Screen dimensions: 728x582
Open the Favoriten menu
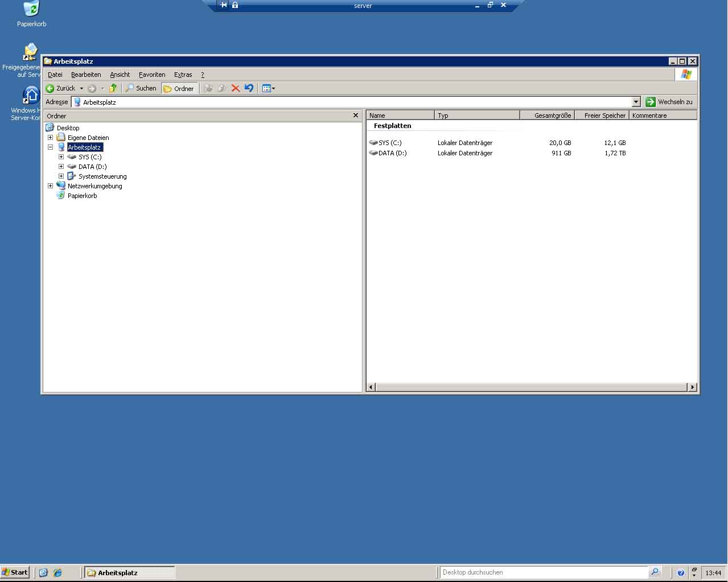point(152,75)
